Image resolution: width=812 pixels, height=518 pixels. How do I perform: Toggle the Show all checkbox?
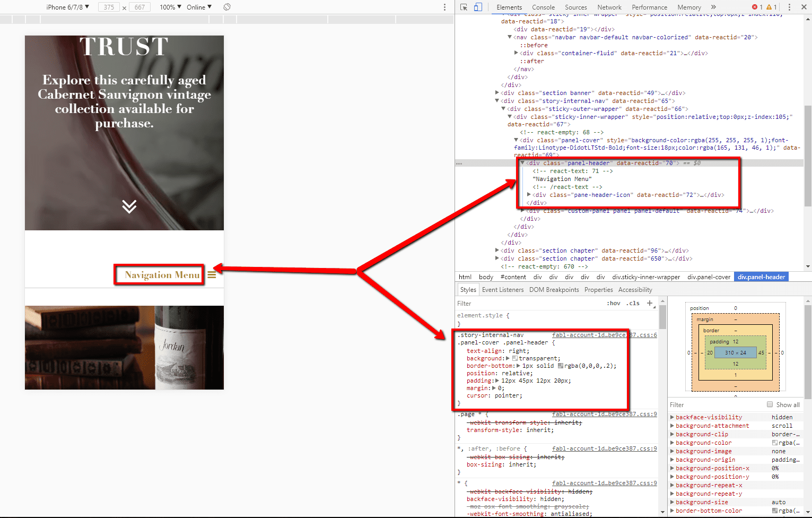(x=770, y=404)
